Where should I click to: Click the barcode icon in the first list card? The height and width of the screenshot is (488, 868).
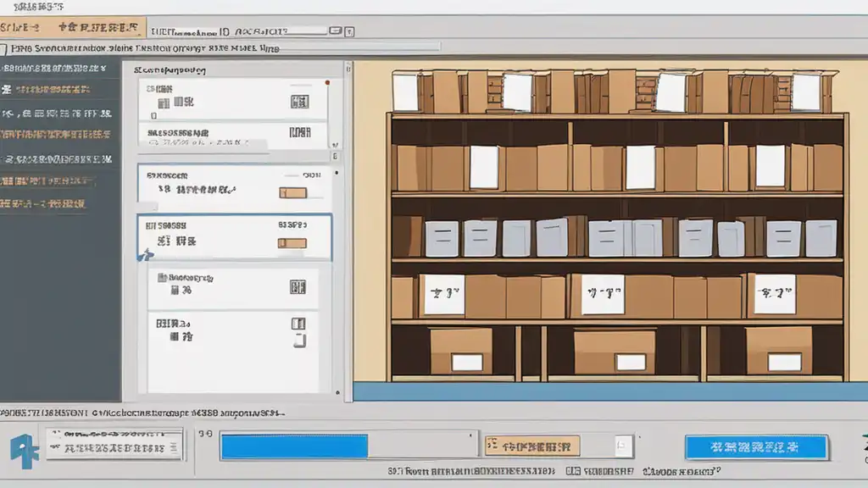(298, 102)
